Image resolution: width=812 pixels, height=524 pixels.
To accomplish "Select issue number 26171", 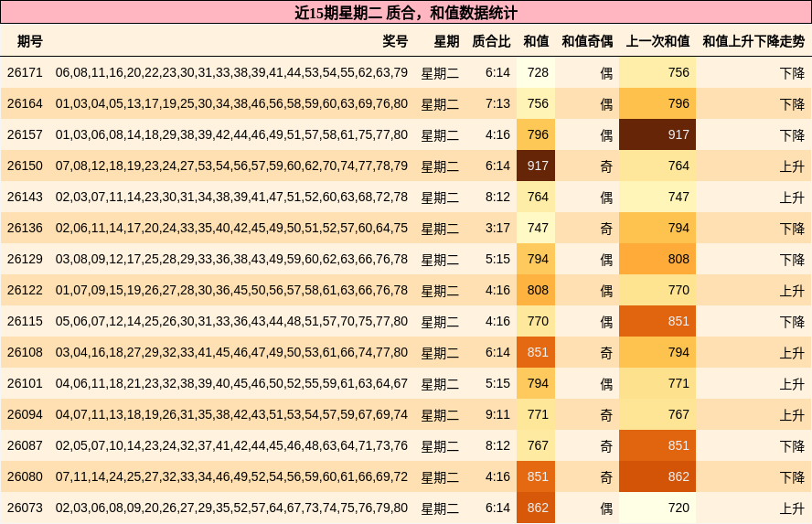I will coord(25,72).
